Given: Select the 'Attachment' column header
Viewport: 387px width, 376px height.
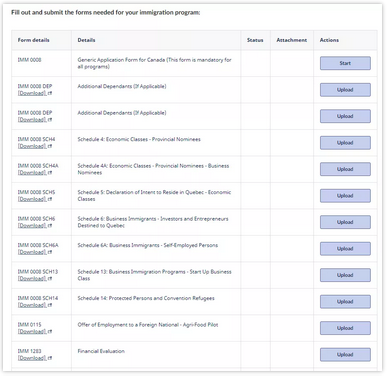Looking at the screenshot, I should click(292, 40).
